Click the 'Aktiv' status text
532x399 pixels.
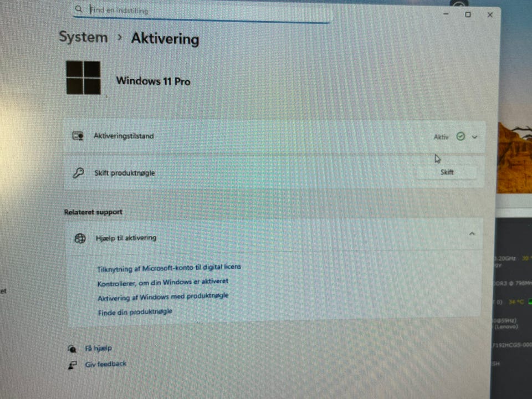click(x=441, y=137)
